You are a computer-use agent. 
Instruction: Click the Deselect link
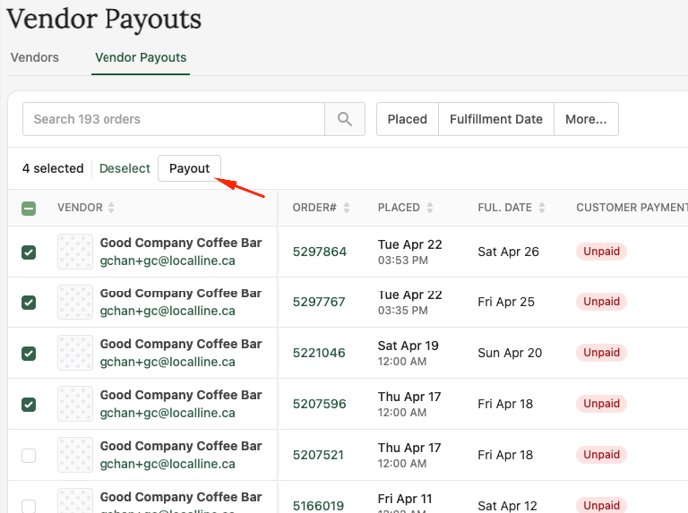tap(125, 169)
